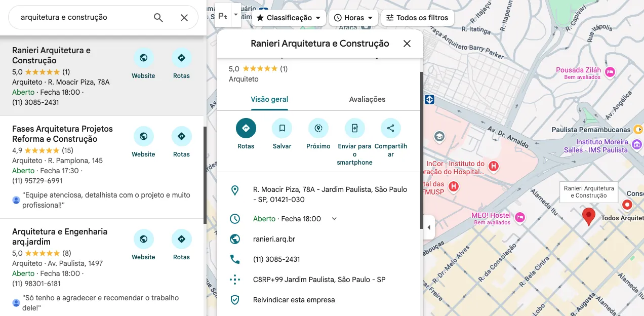This screenshot has width=644, height=316.
Task: Collapse the side panel arrow
Action: (x=429, y=227)
